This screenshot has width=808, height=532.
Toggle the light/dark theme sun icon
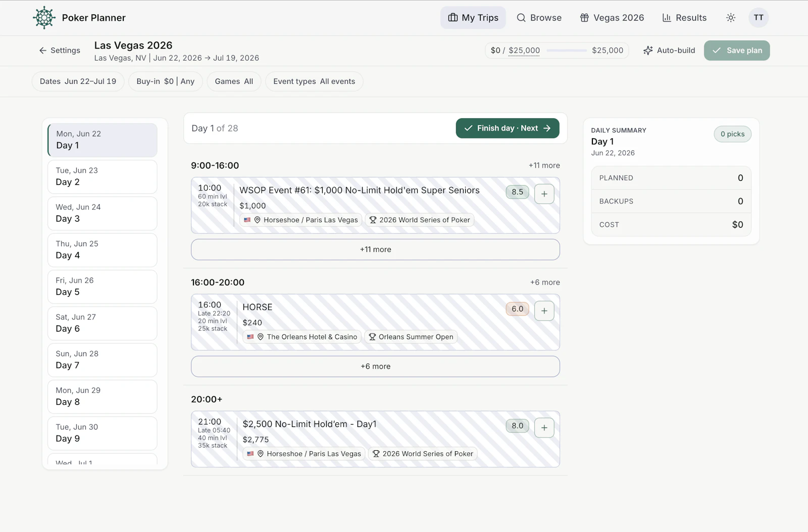click(730, 18)
